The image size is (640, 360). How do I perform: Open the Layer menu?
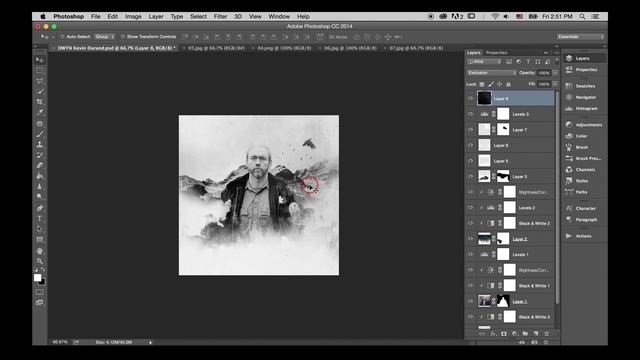156,17
